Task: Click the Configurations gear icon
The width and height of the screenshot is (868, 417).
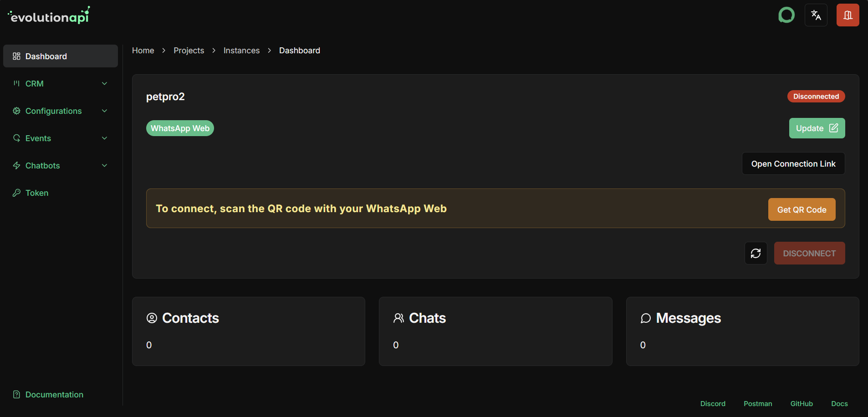Action: (16, 111)
